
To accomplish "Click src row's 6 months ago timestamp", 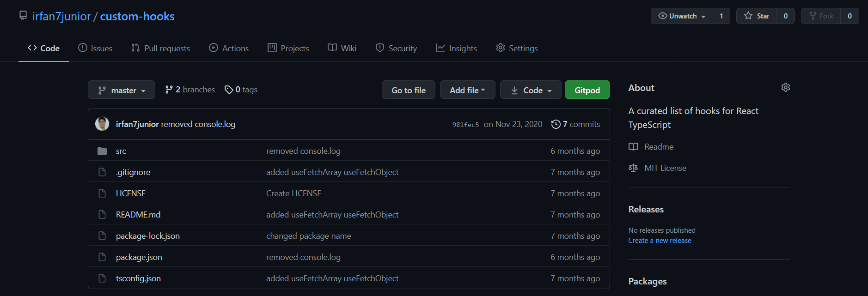I will [x=575, y=151].
